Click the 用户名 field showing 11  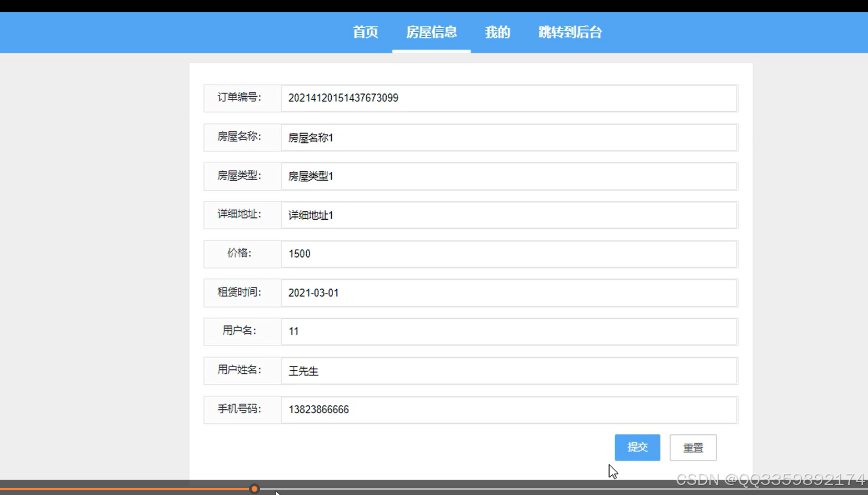[x=510, y=332]
